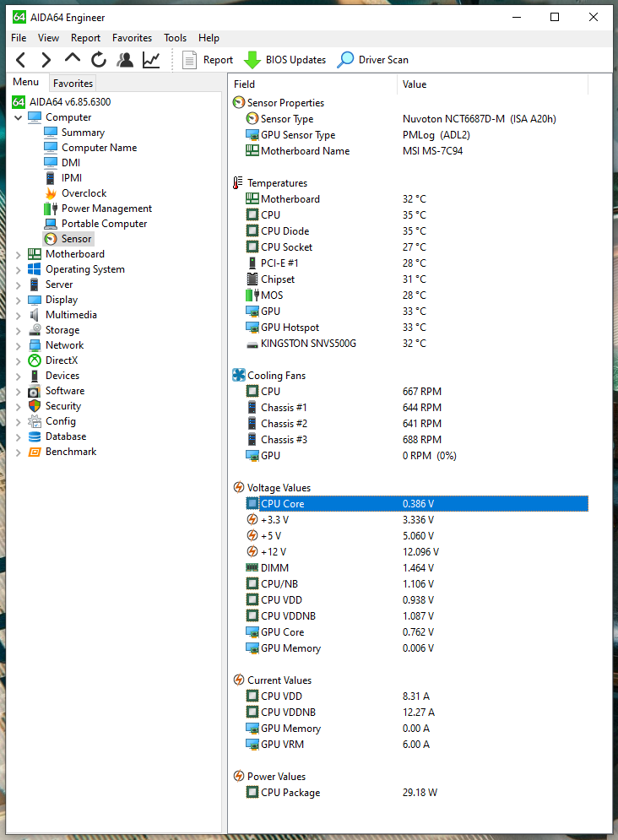Expand the Motherboard tree node
Viewport: 618px width, 840px height.
(x=19, y=254)
